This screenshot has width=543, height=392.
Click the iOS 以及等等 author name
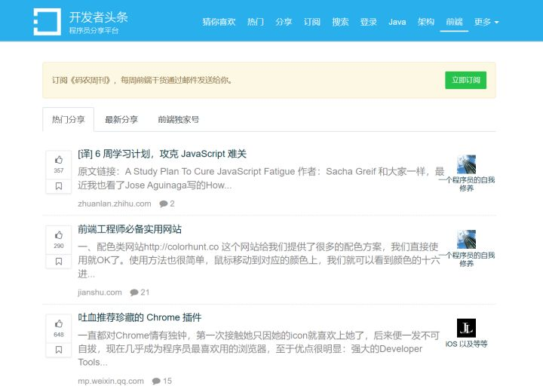click(466, 344)
